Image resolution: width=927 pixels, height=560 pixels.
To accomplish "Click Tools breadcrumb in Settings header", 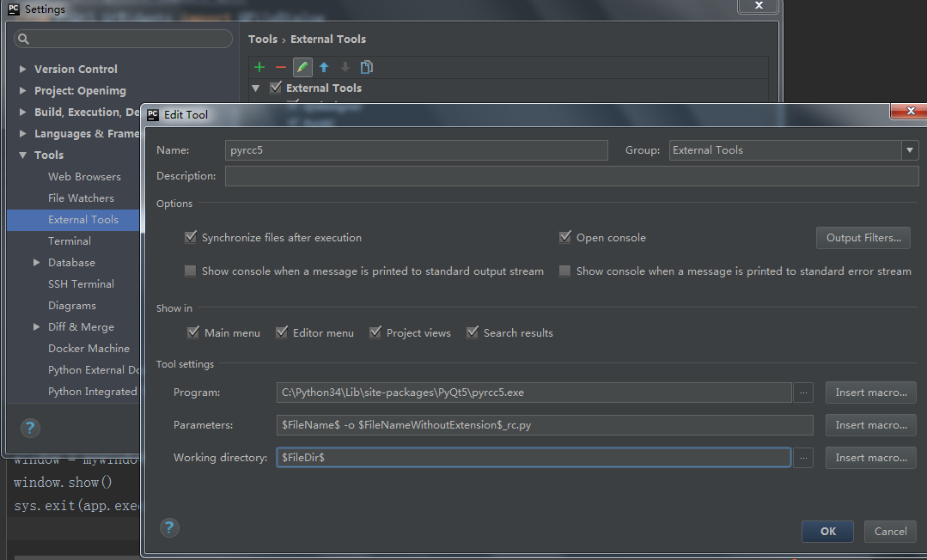I will pos(263,39).
